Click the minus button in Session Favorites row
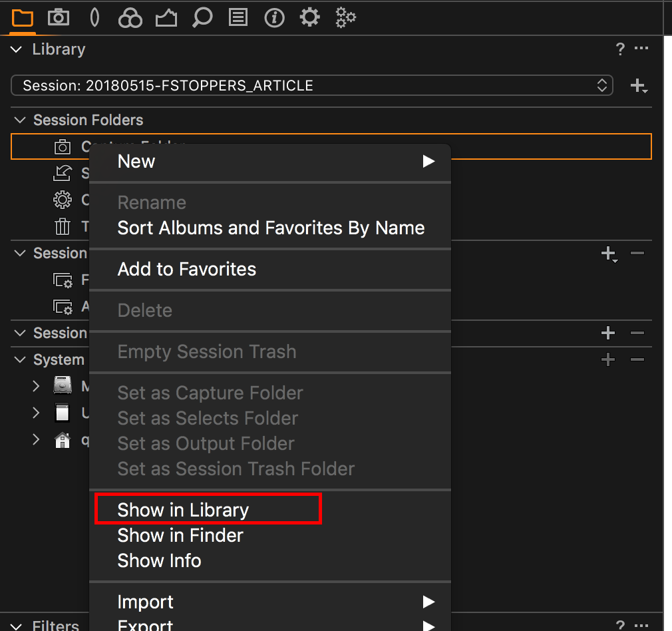Viewport: 672px width, 631px height. pyautogui.click(x=637, y=333)
